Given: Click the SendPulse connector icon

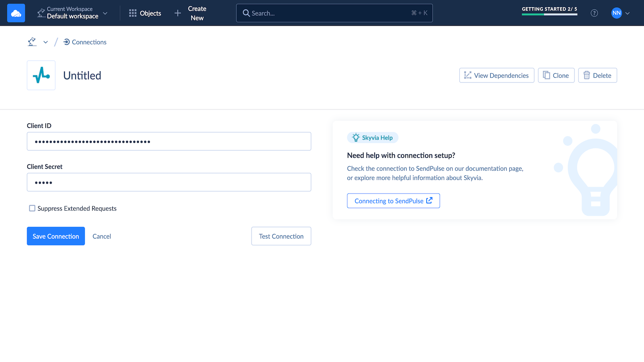Looking at the screenshot, I should tap(41, 75).
